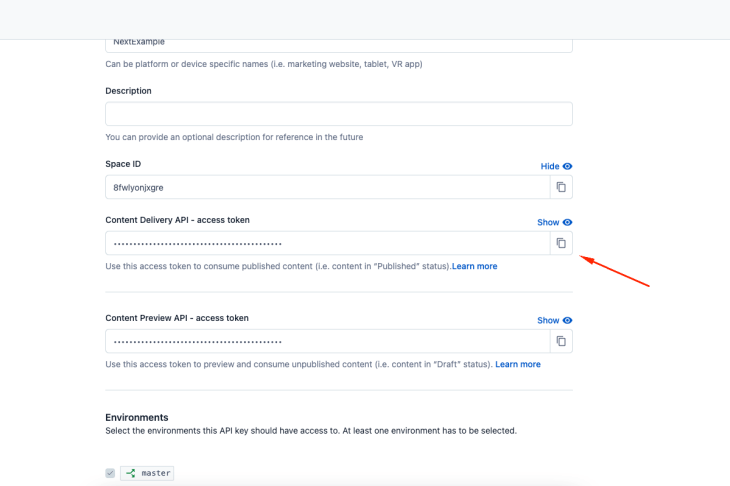Open Learn more link for Draft content
The height and width of the screenshot is (486, 730).
(x=518, y=364)
